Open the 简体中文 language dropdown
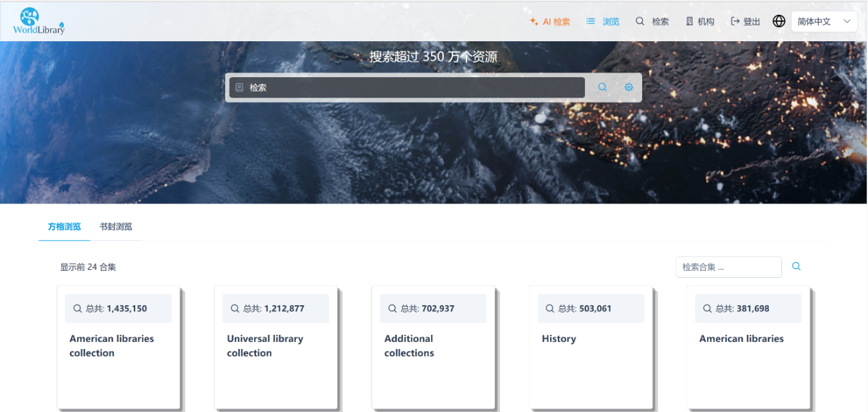This screenshot has width=868, height=412. coord(824,21)
